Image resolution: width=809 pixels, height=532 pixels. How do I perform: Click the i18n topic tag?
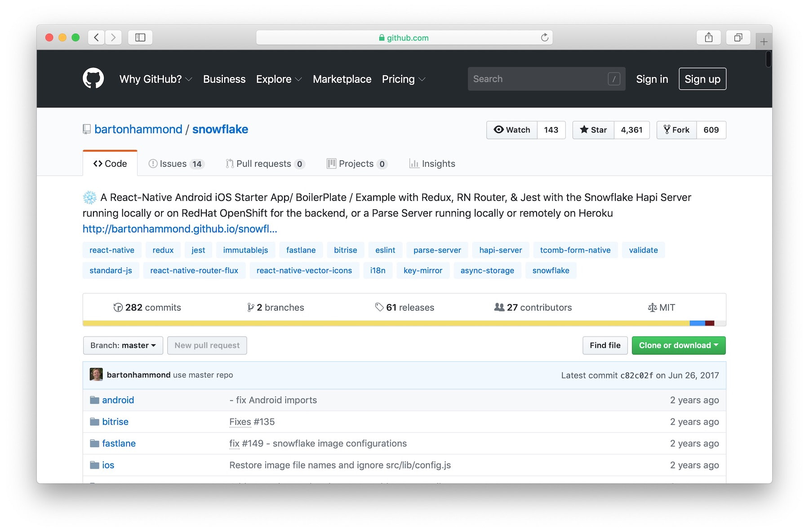(x=378, y=270)
